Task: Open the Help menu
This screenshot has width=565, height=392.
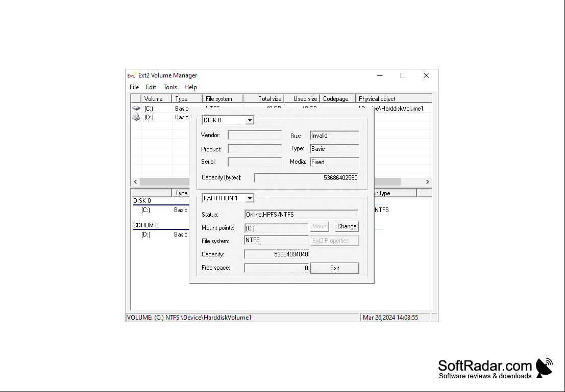Action: pos(190,87)
